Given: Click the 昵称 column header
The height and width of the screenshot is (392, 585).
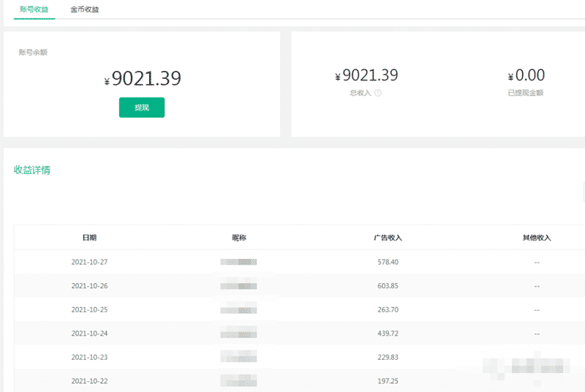Looking at the screenshot, I should click(x=239, y=238).
